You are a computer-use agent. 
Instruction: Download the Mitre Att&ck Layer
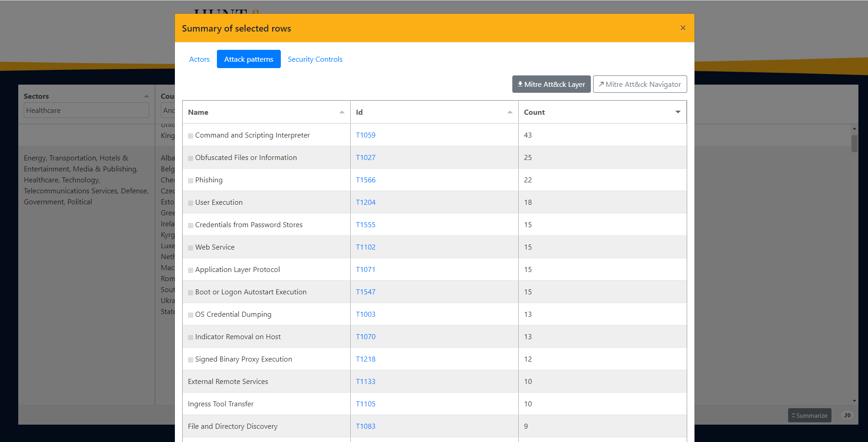[551, 84]
